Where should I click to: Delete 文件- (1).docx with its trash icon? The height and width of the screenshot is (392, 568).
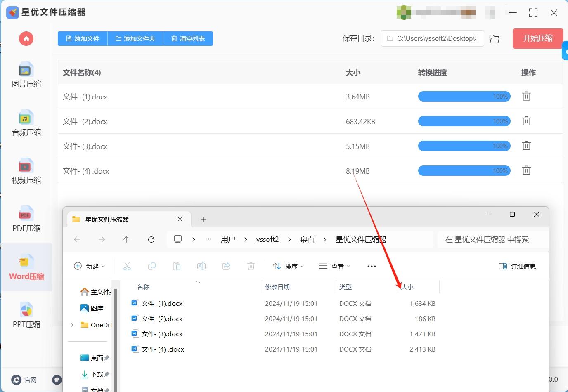coord(526,97)
